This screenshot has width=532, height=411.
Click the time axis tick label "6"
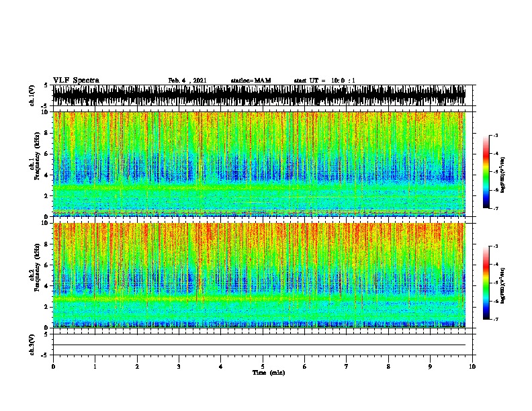click(305, 366)
